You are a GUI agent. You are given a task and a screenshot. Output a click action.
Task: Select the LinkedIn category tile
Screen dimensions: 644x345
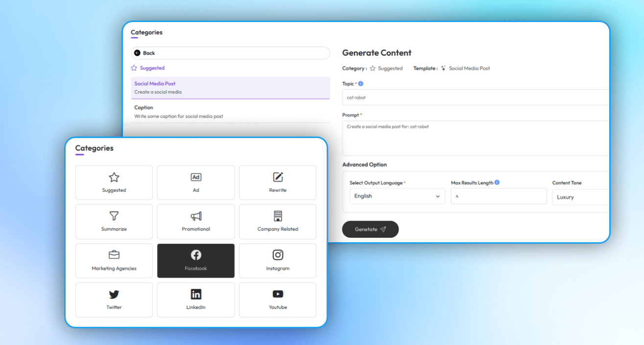click(196, 299)
